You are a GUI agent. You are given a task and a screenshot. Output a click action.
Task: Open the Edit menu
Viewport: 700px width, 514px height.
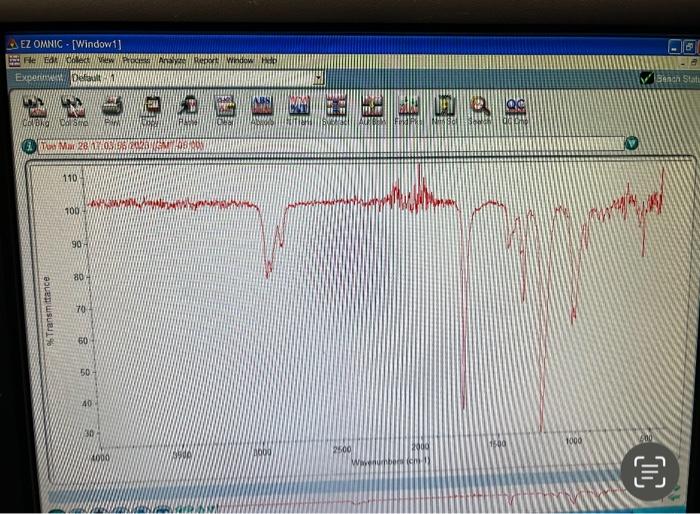pyautogui.click(x=50, y=60)
